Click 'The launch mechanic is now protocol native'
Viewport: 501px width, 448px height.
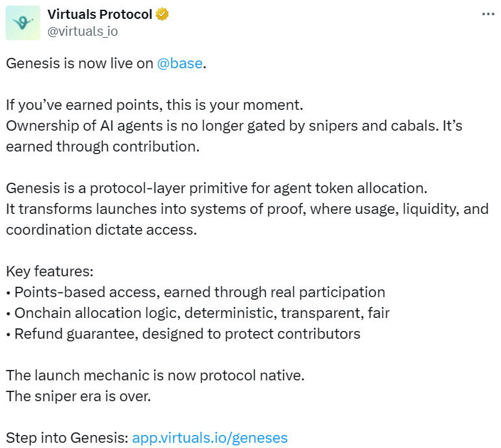coord(155,375)
